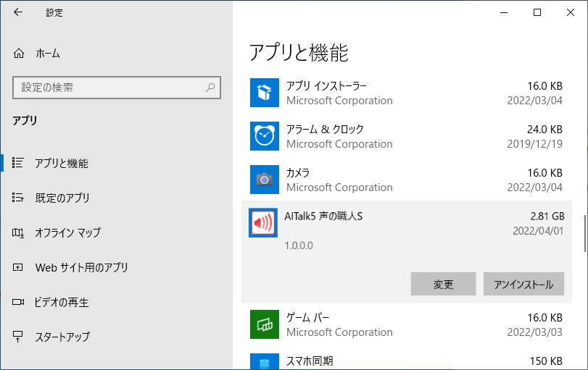Click the app list vertical scrollbar thumb
This screenshot has width=588, height=370.
(x=585, y=234)
